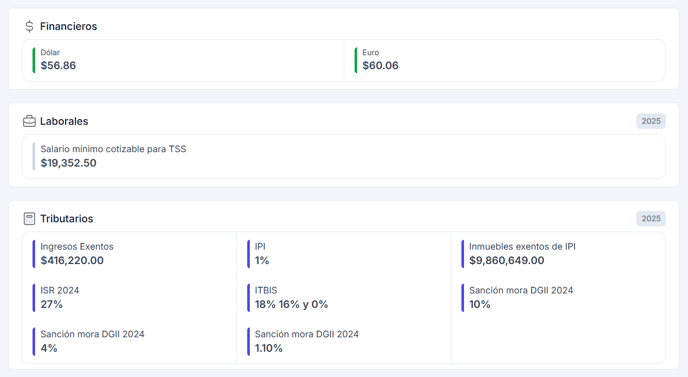688x377 pixels.
Task: Click the ISR 2024 label
Action: tap(60, 290)
